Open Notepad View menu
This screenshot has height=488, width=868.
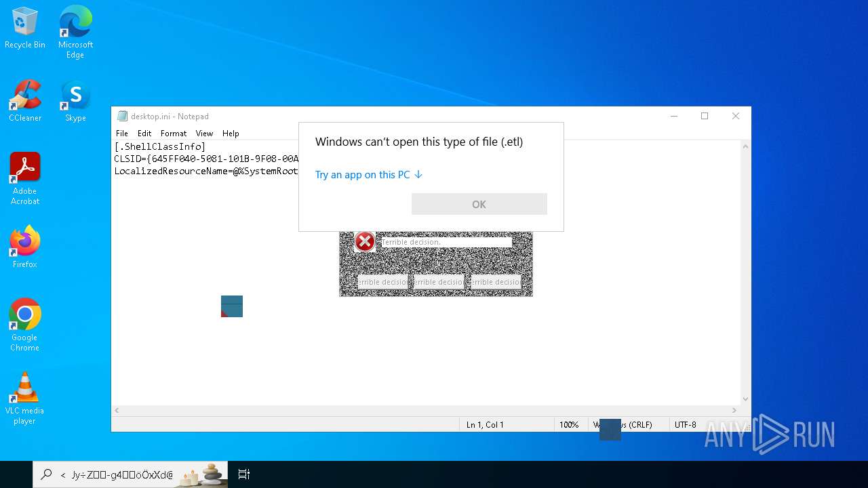[204, 134]
